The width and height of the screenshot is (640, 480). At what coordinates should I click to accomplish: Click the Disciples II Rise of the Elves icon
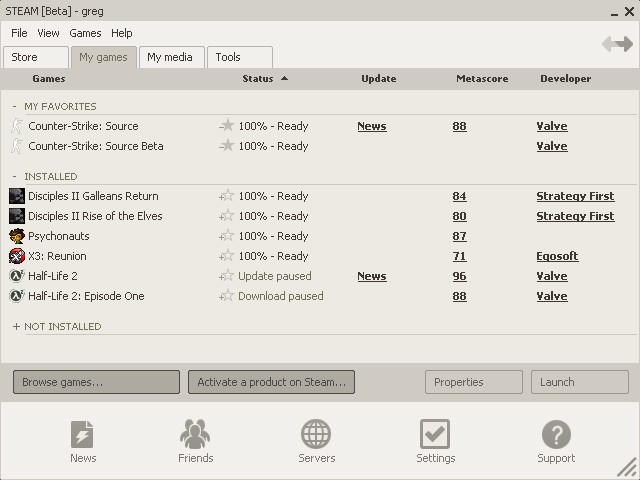coord(17,216)
